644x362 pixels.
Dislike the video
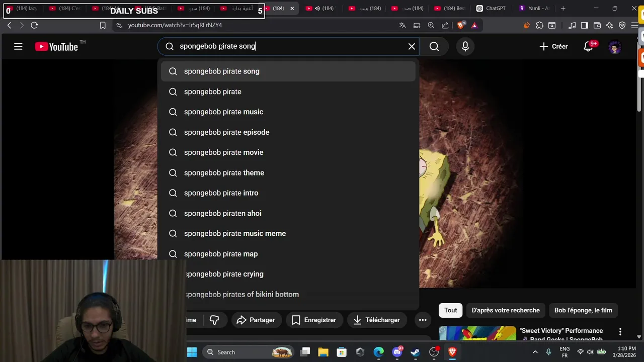click(x=214, y=320)
